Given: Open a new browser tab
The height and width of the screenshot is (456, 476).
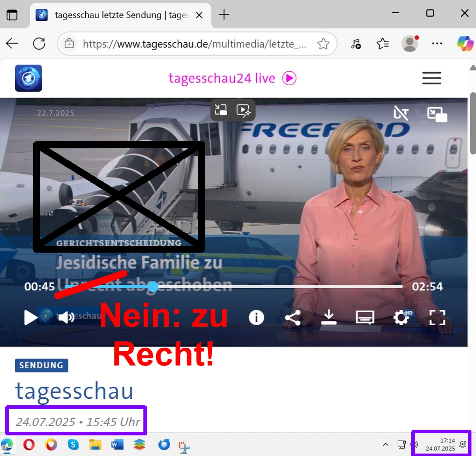Looking at the screenshot, I should tap(224, 15).
